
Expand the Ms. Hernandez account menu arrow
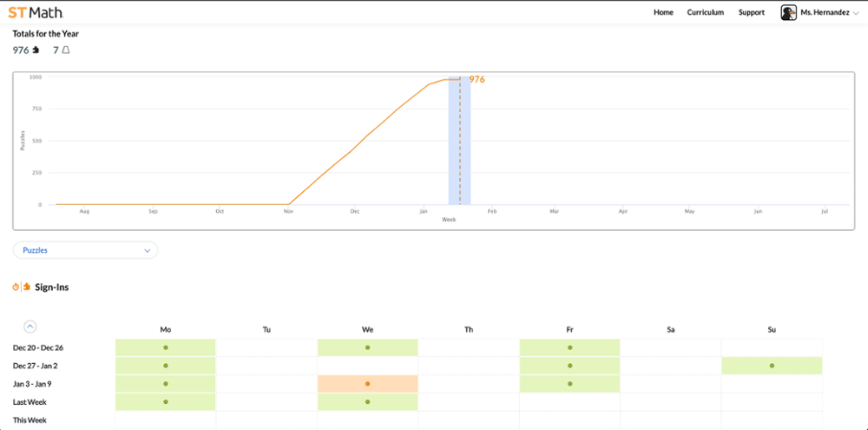click(858, 13)
